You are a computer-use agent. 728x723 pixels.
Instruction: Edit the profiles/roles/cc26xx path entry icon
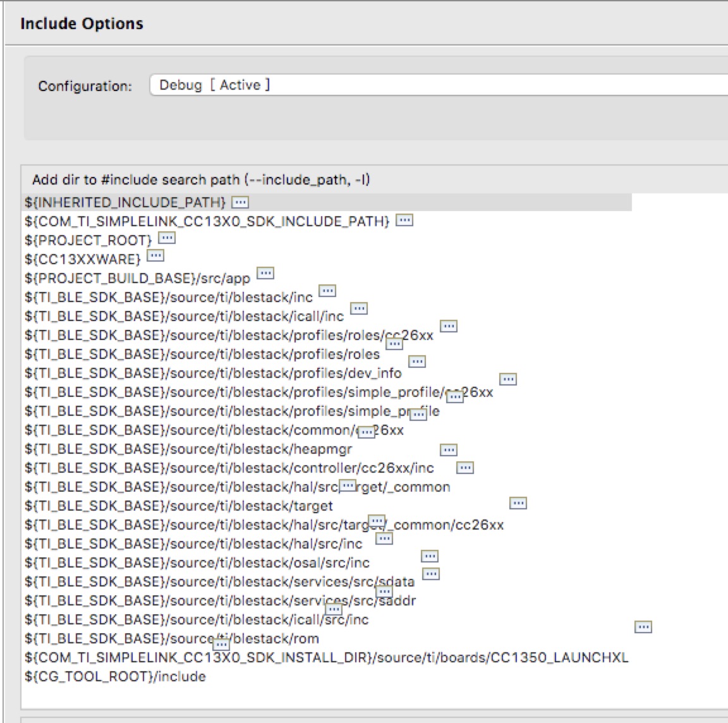click(x=449, y=327)
